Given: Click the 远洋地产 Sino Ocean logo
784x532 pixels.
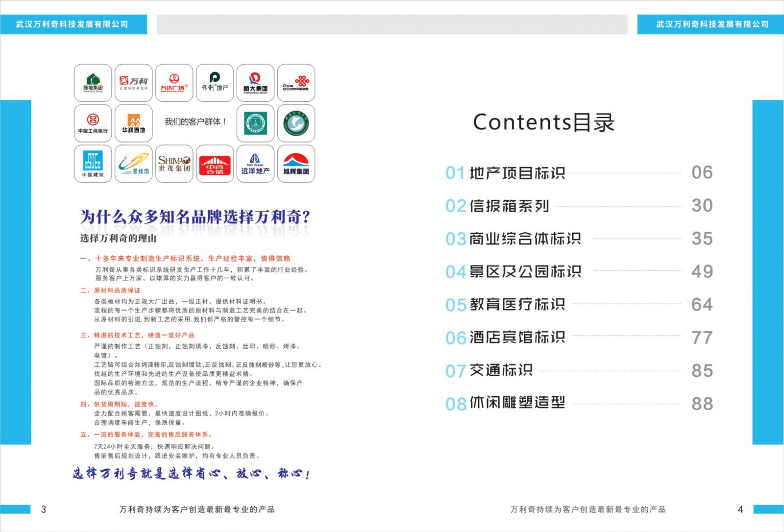Looking at the screenshot, I should 256,164.
